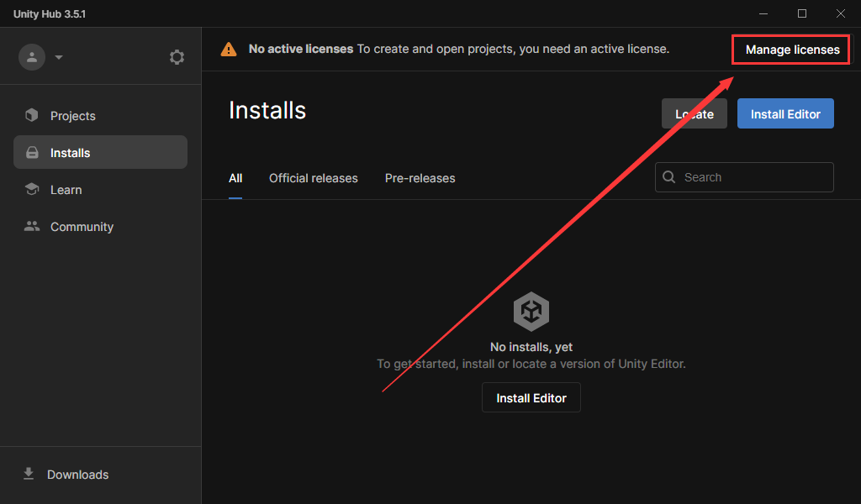Select the All tab
Viewport: 861px width, 504px height.
pyautogui.click(x=235, y=178)
